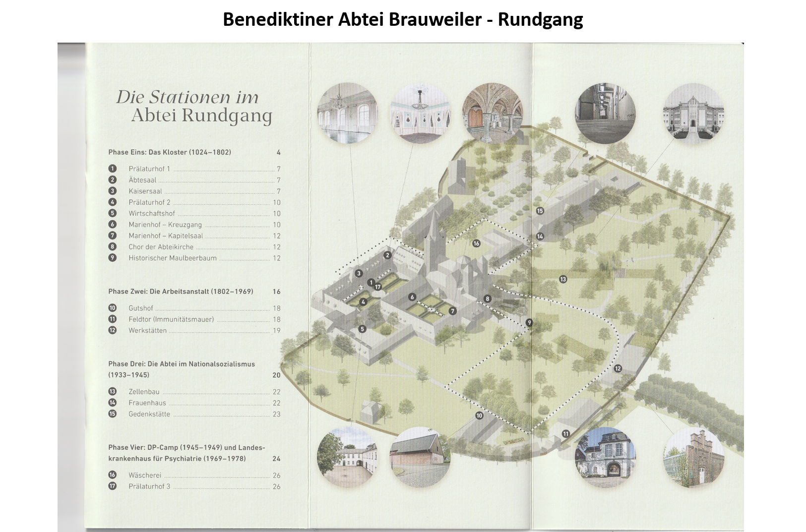This screenshot has width=806, height=532.
Task: Click map marker 10 near the bottom wall
Action: coord(479,415)
